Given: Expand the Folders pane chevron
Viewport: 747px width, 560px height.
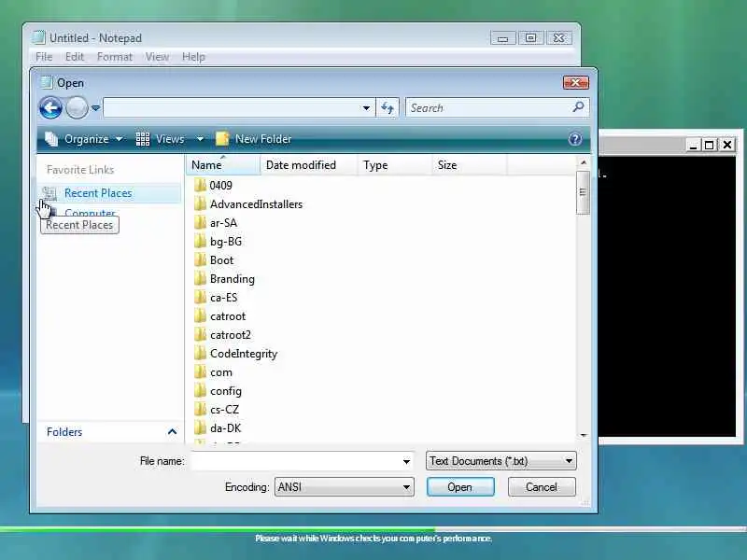Looking at the screenshot, I should point(172,432).
